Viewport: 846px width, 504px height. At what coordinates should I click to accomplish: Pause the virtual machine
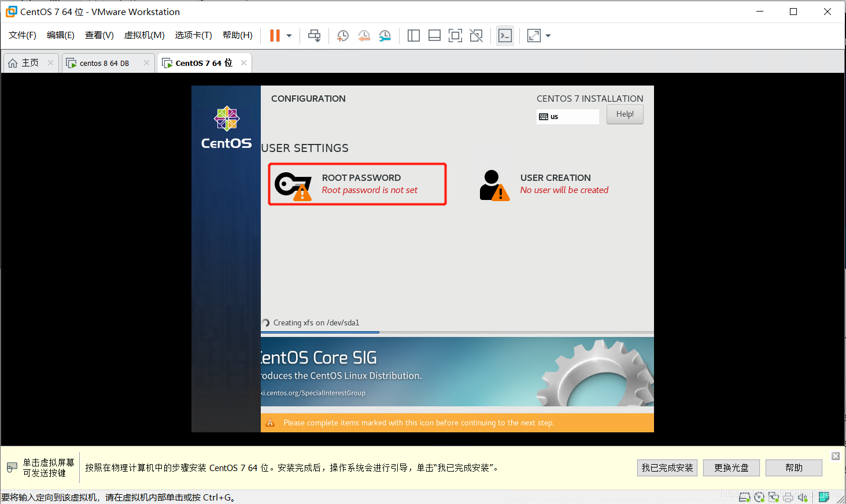click(275, 36)
